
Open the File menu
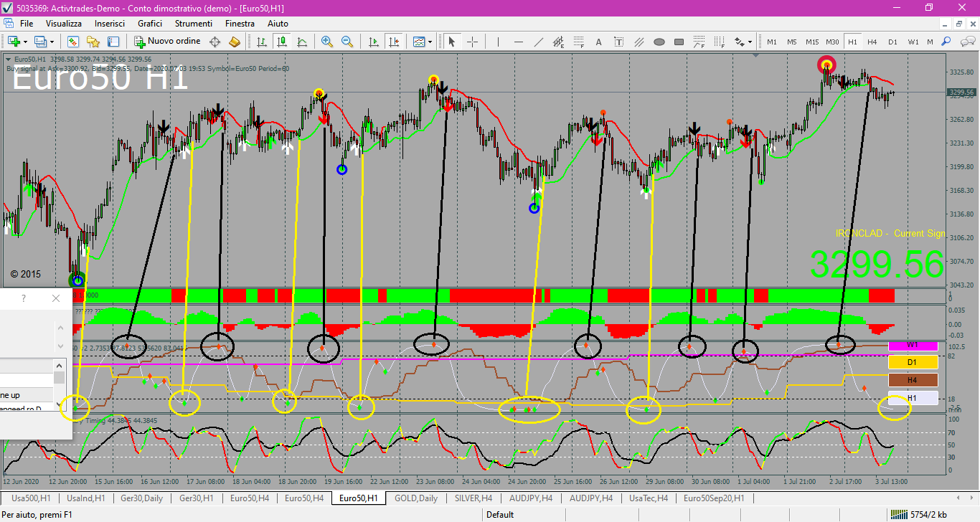[27, 24]
